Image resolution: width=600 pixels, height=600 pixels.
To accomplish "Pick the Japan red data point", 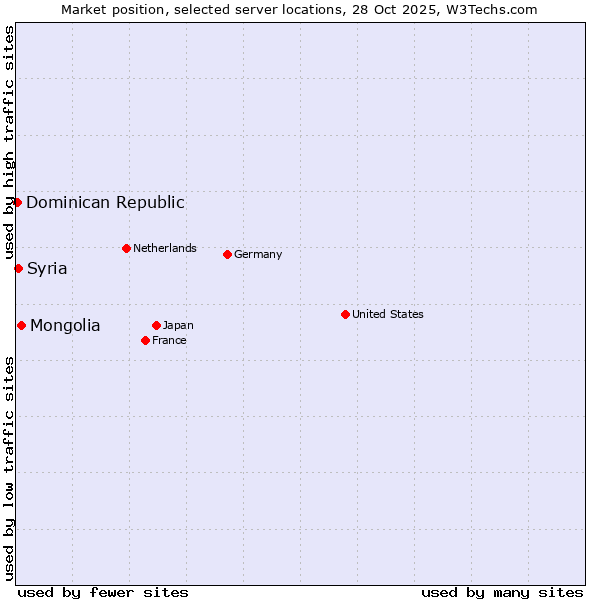I will [x=156, y=325].
